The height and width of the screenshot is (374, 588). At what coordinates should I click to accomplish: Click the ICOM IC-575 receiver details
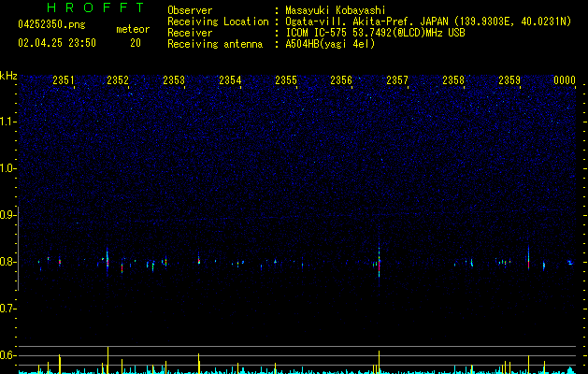(375, 33)
